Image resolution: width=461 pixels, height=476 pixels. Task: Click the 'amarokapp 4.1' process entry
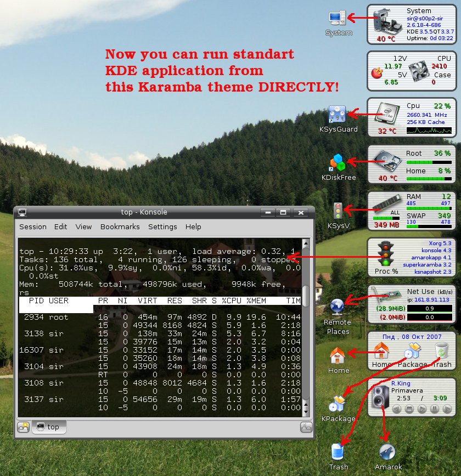(x=431, y=257)
